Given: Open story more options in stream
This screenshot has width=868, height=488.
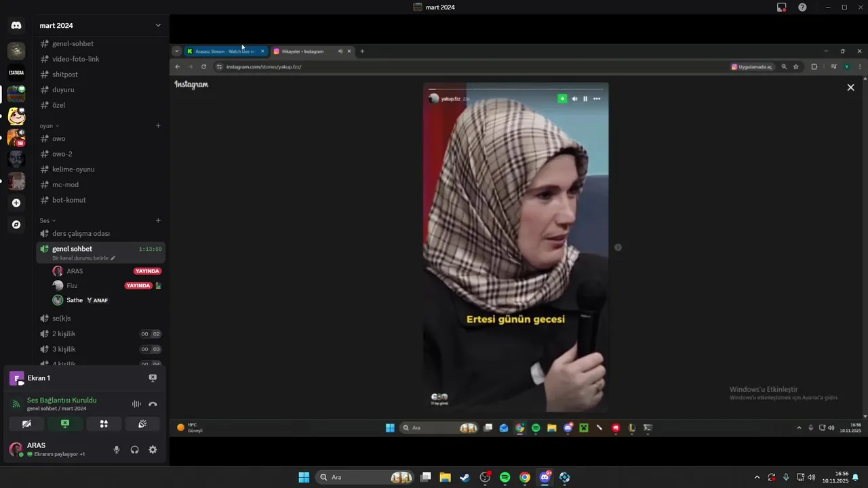Looking at the screenshot, I should [x=597, y=99].
